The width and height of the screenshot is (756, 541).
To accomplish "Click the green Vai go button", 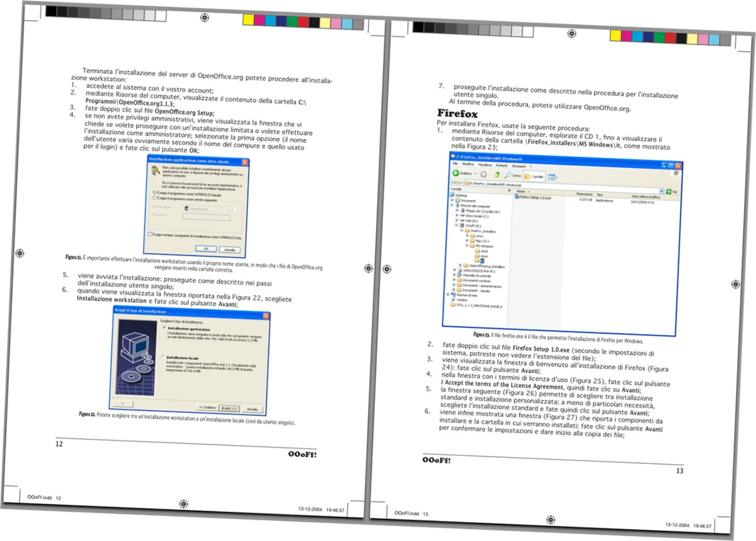I will pos(670,191).
